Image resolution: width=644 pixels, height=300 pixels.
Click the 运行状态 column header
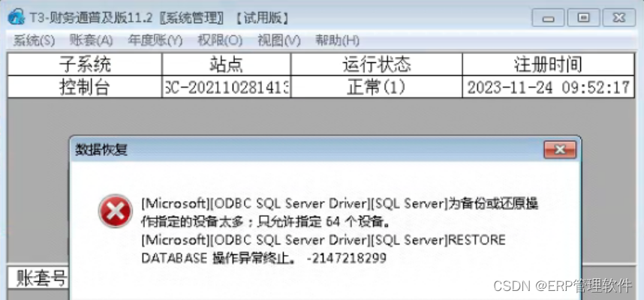377,64
